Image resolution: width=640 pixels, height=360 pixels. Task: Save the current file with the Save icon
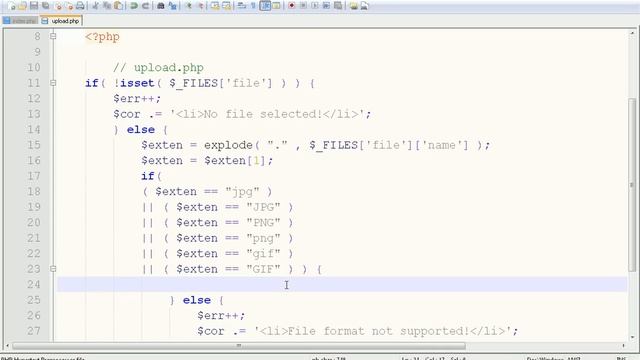(34, 6)
